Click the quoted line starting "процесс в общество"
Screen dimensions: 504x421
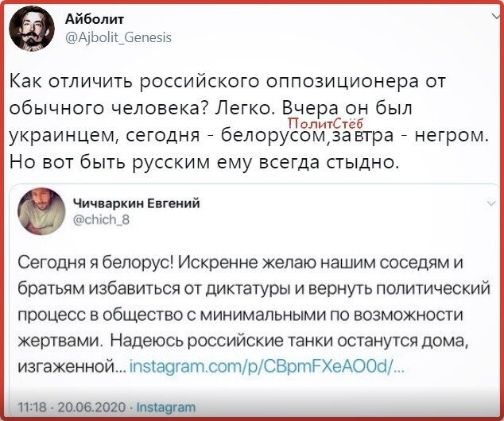click(x=240, y=315)
